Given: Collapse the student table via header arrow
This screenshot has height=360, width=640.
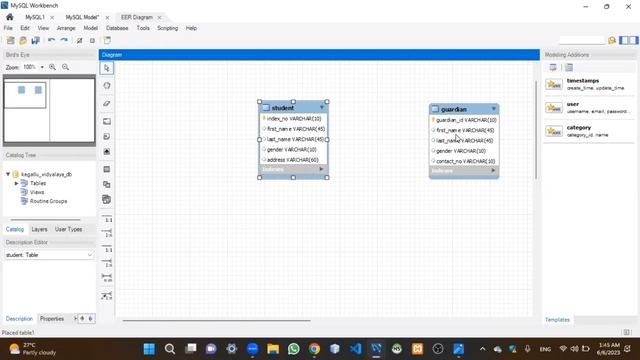Looking at the screenshot, I should tap(322, 108).
